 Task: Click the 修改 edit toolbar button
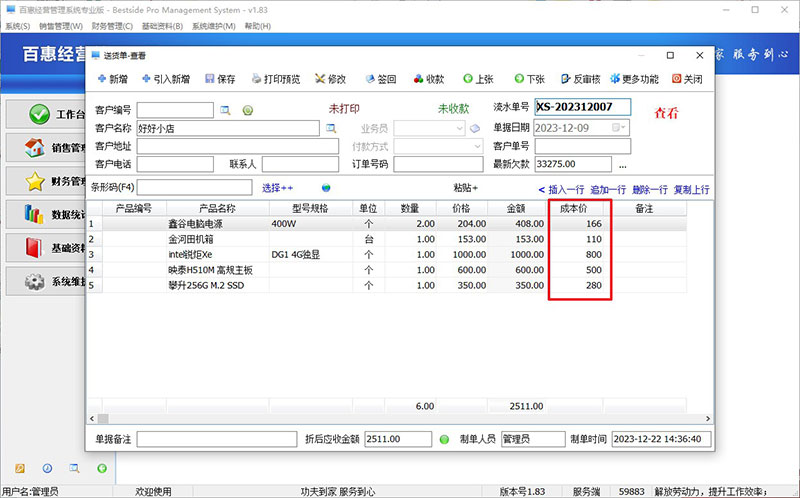pos(331,79)
